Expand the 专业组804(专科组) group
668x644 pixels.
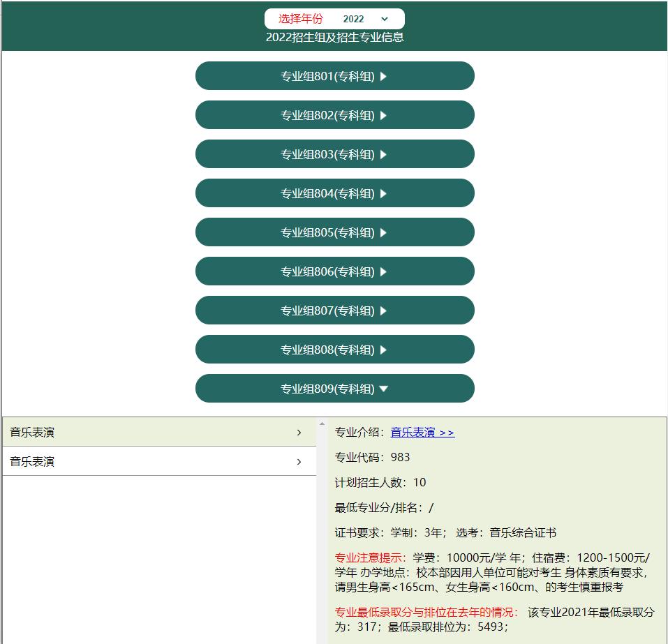point(334,193)
